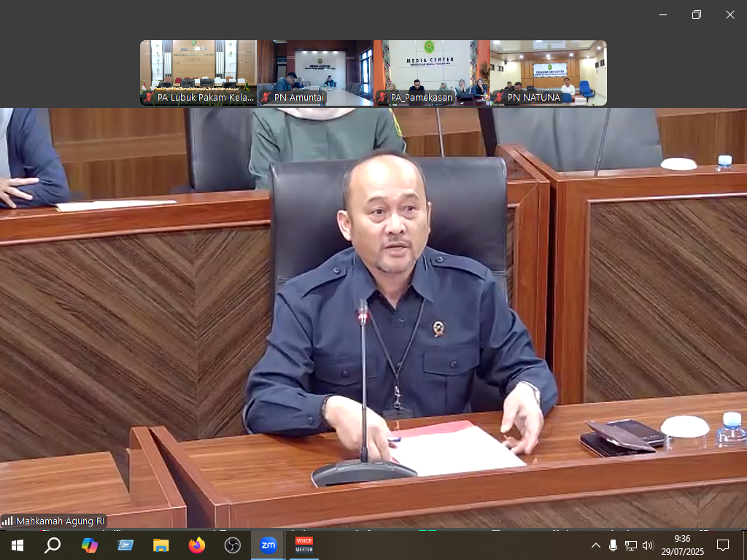
Task: Select the PA_Pamekasan video thumbnail
Action: [x=432, y=72]
